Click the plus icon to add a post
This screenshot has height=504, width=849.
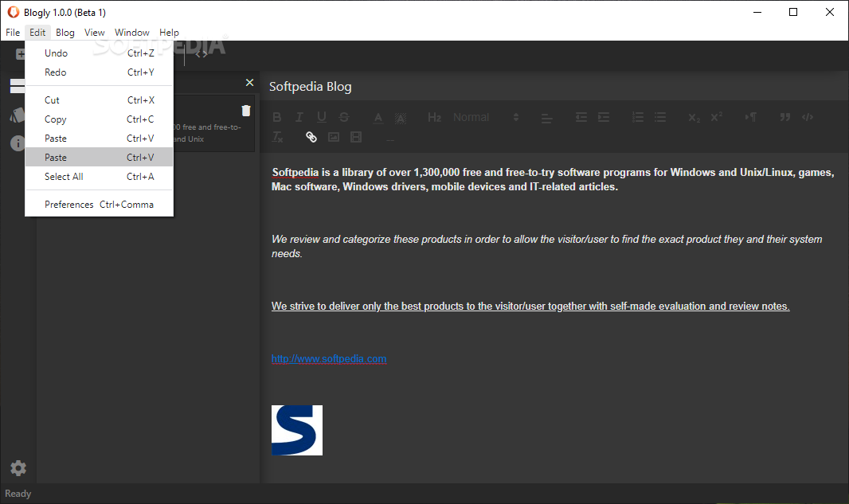click(21, 54)
